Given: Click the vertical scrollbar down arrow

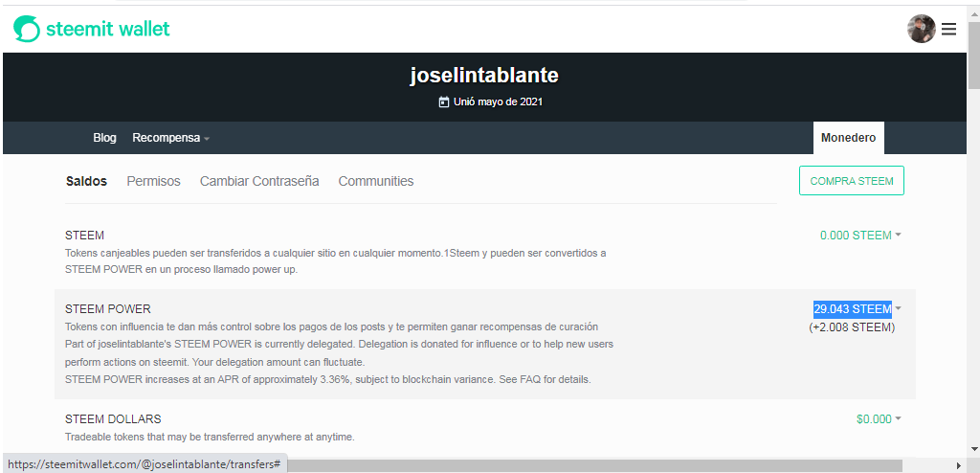Looking at the screenshot, I should click(x=973, y=449).
